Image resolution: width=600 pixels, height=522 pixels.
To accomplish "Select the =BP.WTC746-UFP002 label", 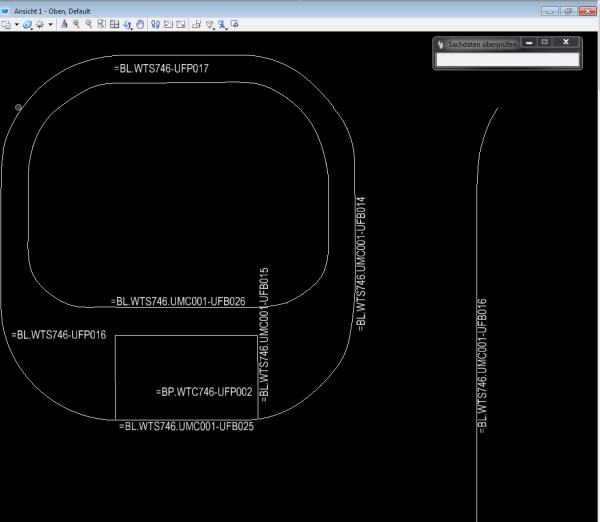I will [204, 392].
